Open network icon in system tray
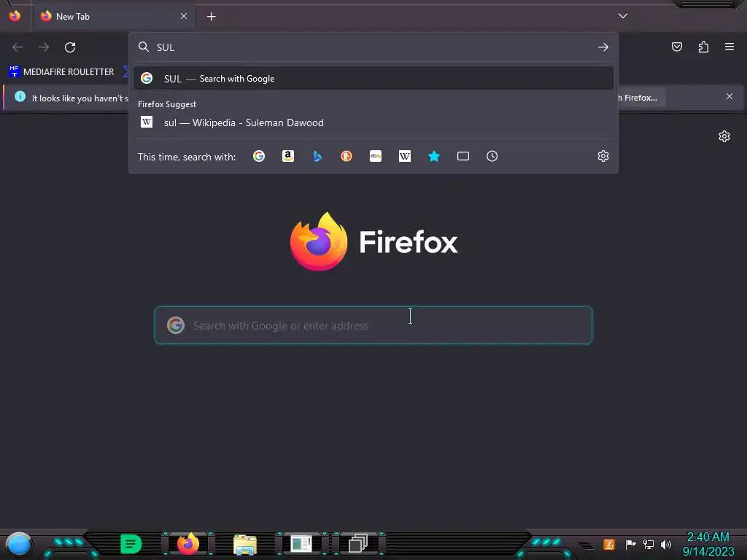This screenshot has width=747, height=560. point(649,544)
